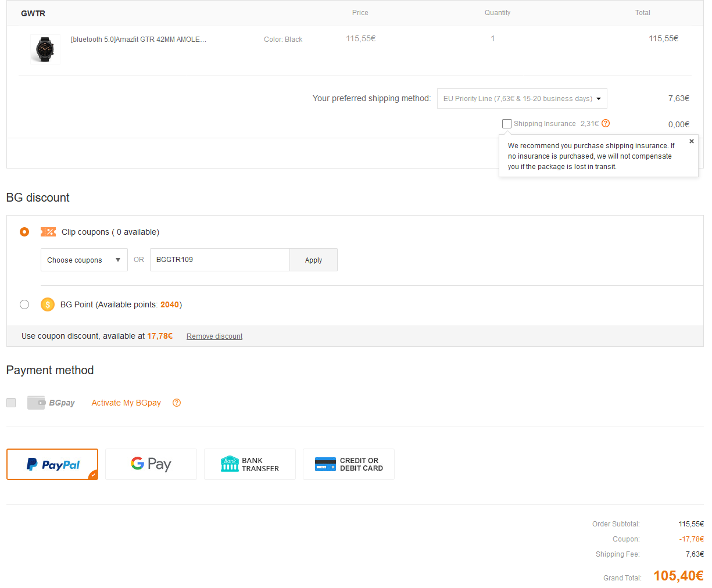Open the preferred shipping method dropdown

coord(522,99)
